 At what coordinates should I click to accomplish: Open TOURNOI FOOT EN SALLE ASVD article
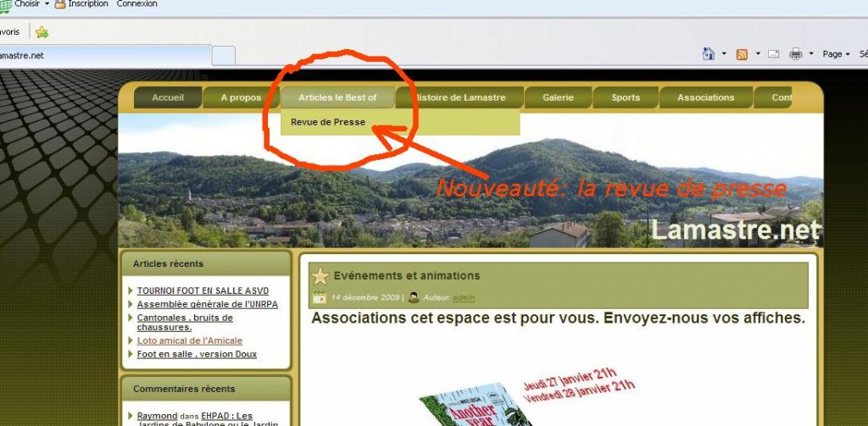tap(203, 291)
